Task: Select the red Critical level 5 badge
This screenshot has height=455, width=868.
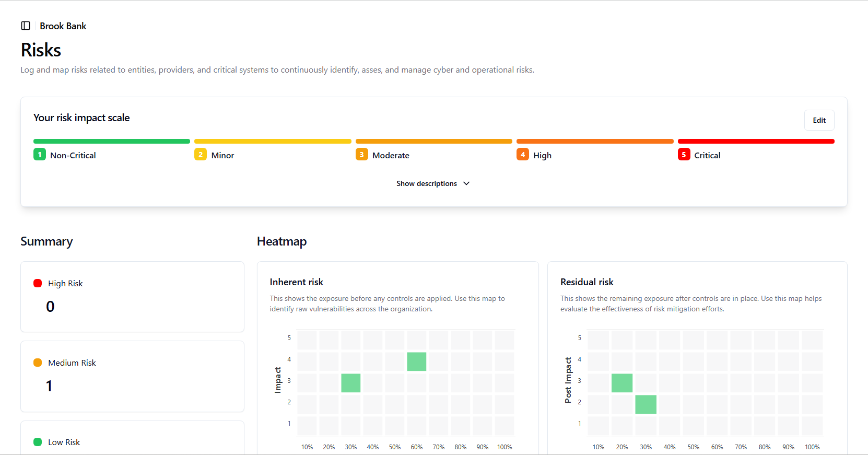Action: pyautogui.click(x=684, y=155)
